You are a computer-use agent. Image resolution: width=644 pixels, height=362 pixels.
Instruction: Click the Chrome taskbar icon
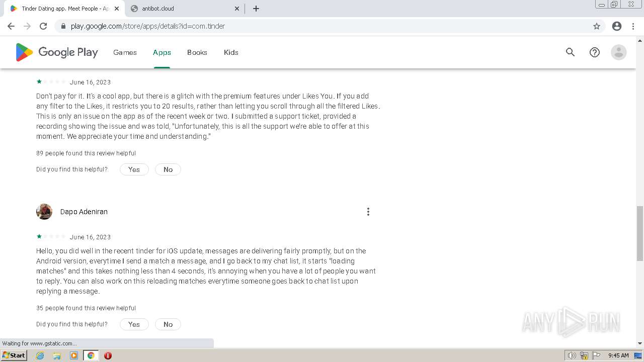pyautogui.click(x=91, y=355)
